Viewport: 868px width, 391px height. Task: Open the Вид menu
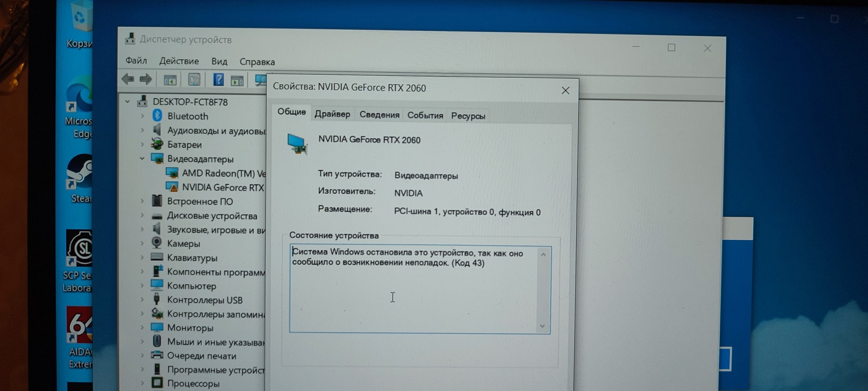coord(219,61)
